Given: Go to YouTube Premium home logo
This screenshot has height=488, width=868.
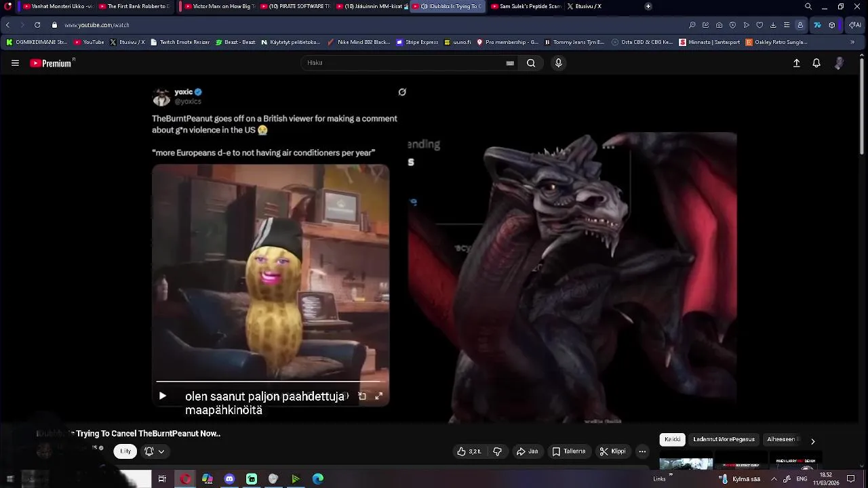Looking at the screenshot, I should 52,63.
